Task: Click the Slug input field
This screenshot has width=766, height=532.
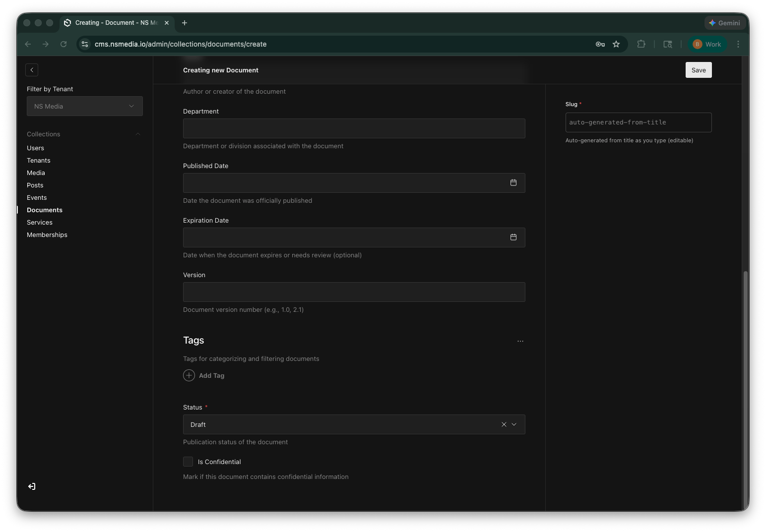Action: 638,122
